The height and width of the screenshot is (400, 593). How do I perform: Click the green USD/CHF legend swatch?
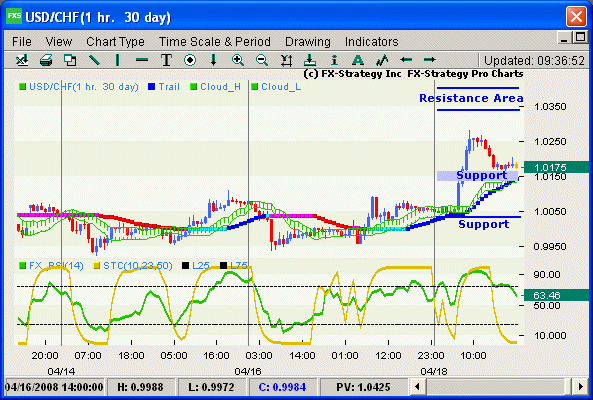[22, 87]
